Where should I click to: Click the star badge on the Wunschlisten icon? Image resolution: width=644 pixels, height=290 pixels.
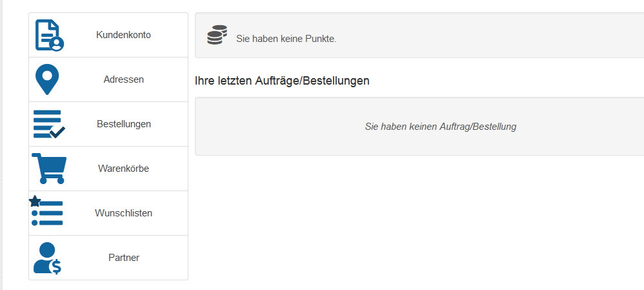35,202
